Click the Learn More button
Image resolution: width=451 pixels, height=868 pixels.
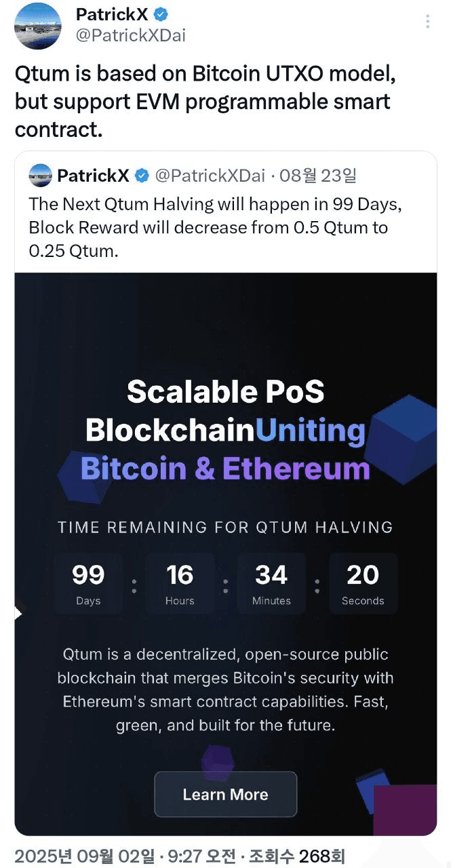tap(226, 794)
